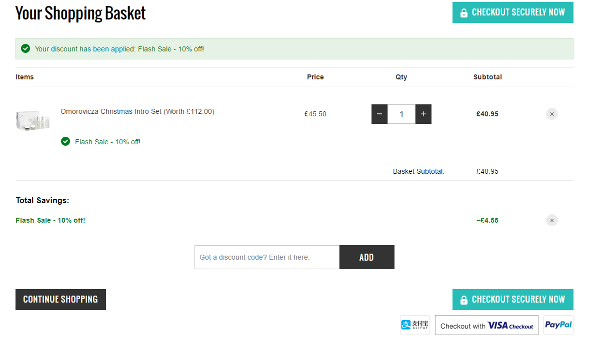Remove Flash Sale discount via X icon
Viewport: 602px width, 364px height.
(551, 220)
